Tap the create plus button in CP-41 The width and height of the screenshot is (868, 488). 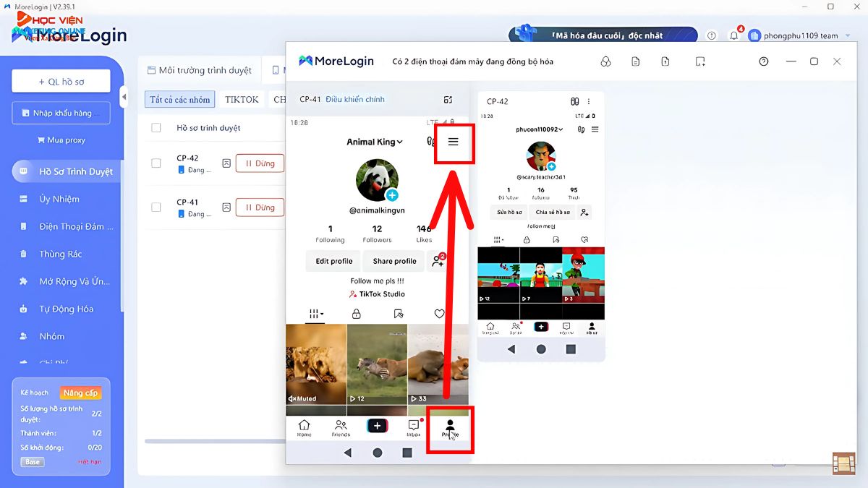[377, 426]
